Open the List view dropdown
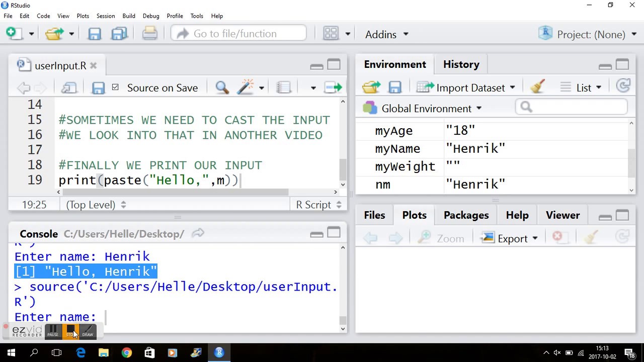Image resolution: width=644 pixels, height=362 pixels. 581,87
